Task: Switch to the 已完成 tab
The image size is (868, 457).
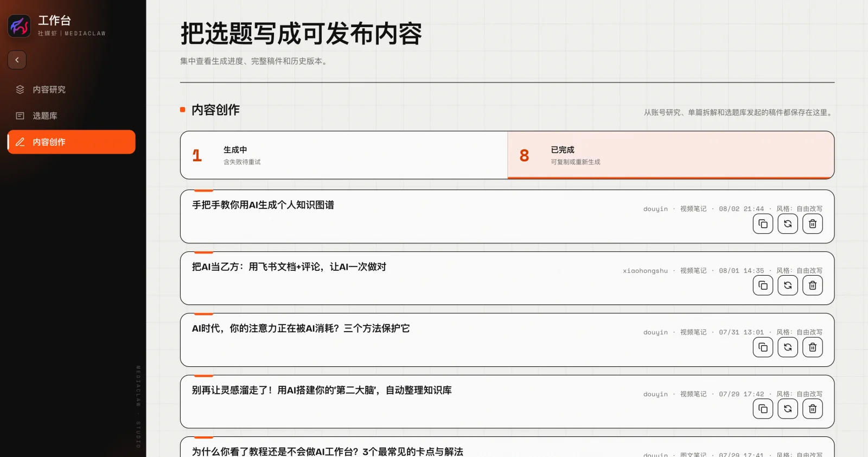Action: [x=671, y=155]
